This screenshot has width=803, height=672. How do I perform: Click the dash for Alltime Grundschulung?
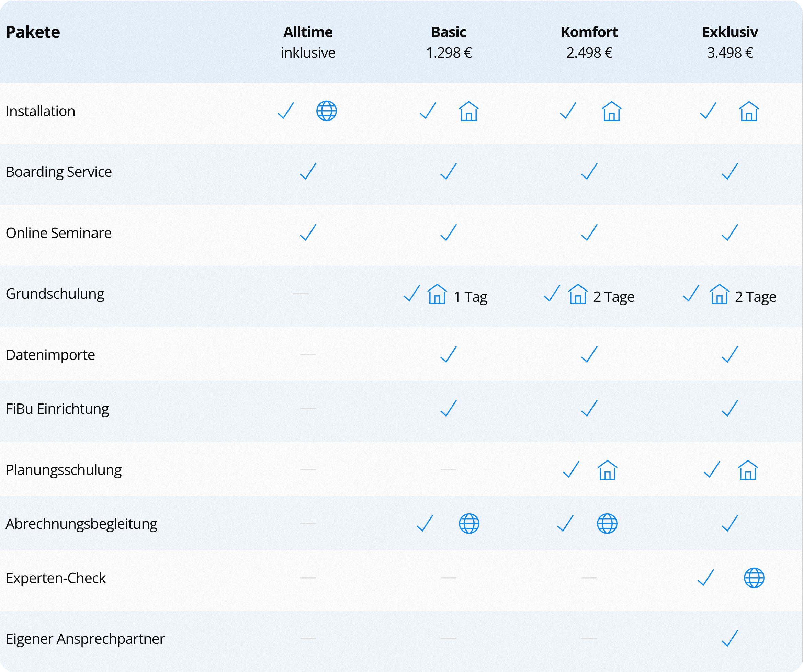click(x=301, y=294)
